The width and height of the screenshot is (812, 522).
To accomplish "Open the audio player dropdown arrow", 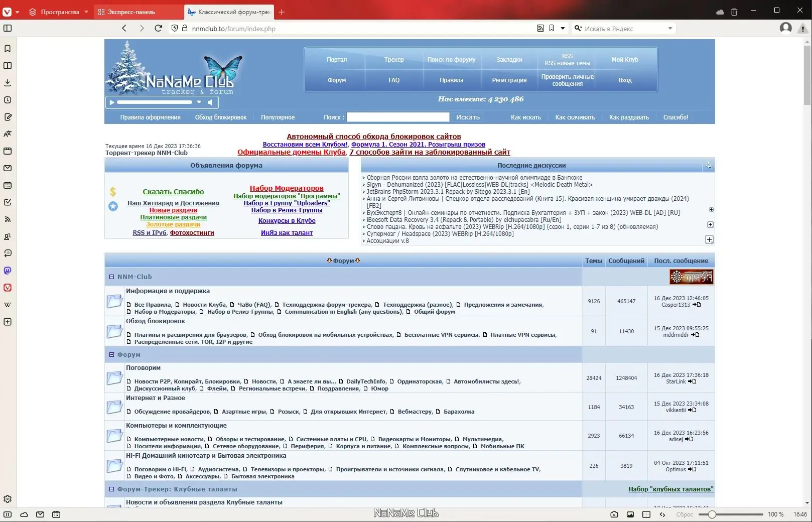I will click(x=199, y=102).
